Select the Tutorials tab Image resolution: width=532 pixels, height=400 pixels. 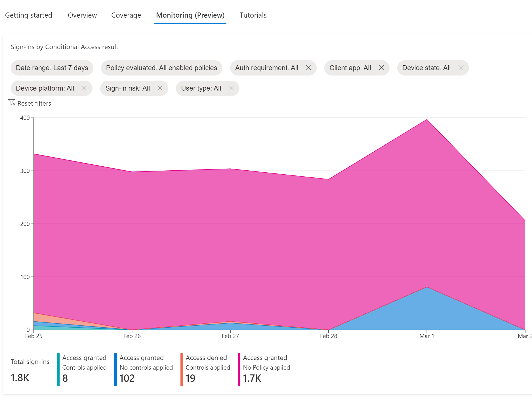(x=253, y=15)
